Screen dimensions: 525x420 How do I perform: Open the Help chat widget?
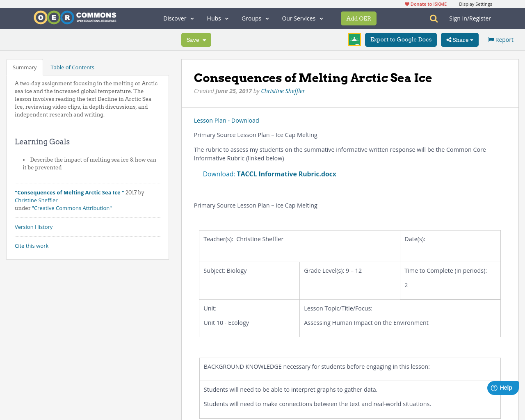(502, 387)
